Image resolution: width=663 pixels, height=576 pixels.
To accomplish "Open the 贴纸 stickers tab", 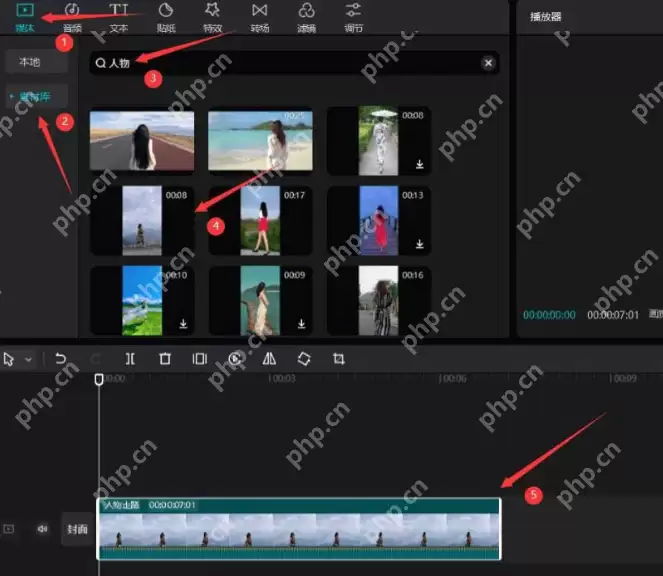I will click(166, 17).
